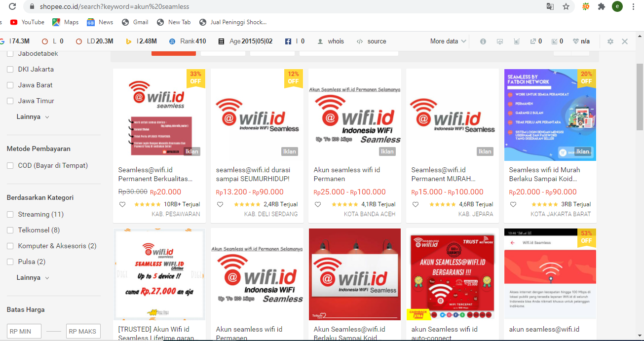Tick the Jawa Barat checkbox
The image size is (644, 341).
[10, 85]
